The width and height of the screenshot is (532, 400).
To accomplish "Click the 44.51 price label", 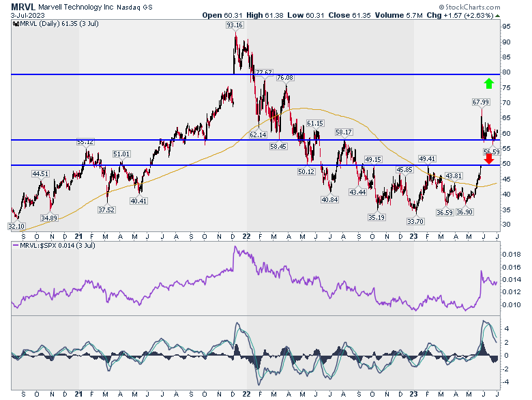I will [x=40, y=174].
